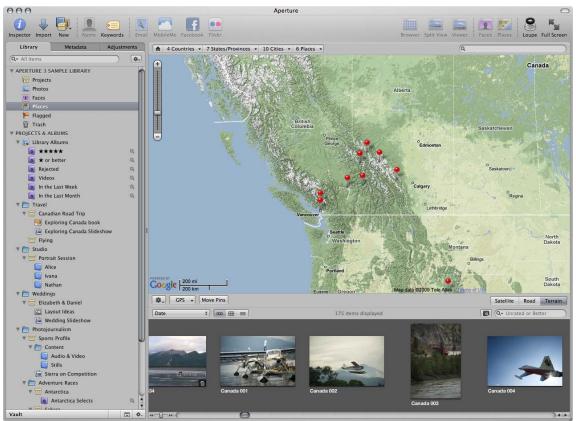Select the Canada 004 jet thumbnail
The height and width of the screenshot is (421, 576).
524,361
